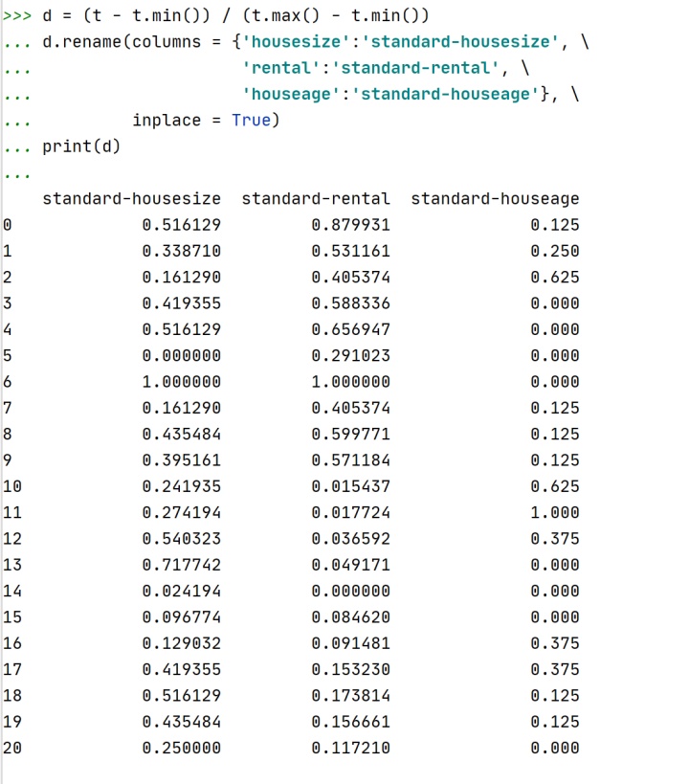Click the 'houseage' key string in code
689x784 pixels.
[x=291, y=94]
